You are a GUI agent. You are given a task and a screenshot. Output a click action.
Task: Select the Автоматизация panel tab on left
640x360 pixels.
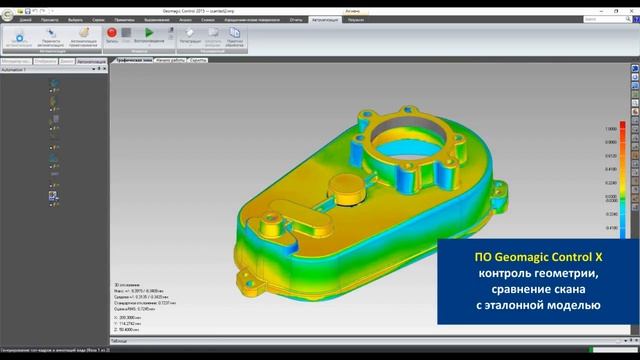[91, 61]
